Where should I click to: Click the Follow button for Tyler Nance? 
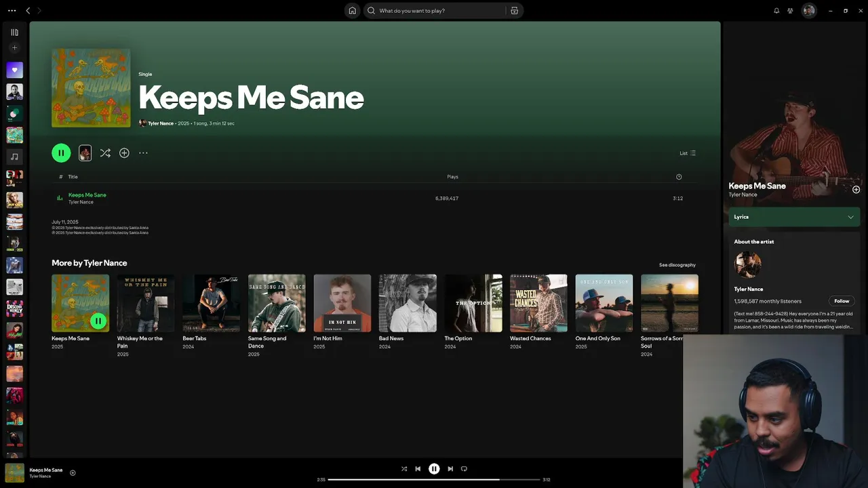click(842, 301)
